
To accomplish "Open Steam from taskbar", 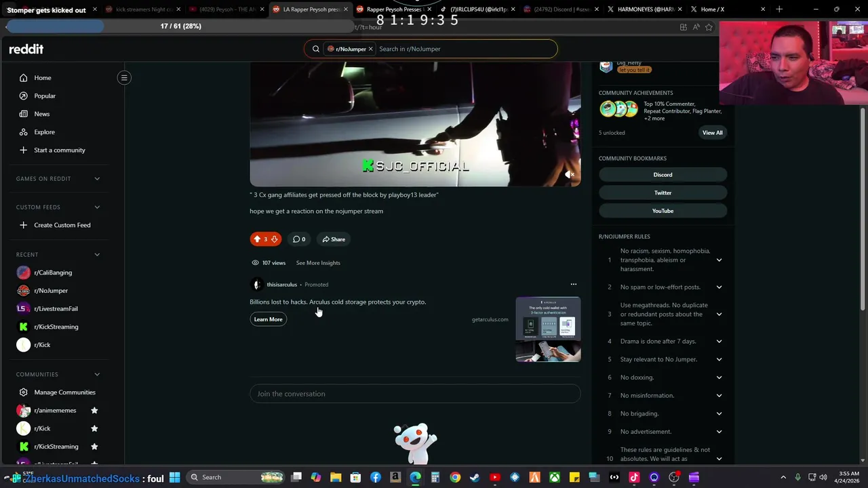I will (475, 477).
